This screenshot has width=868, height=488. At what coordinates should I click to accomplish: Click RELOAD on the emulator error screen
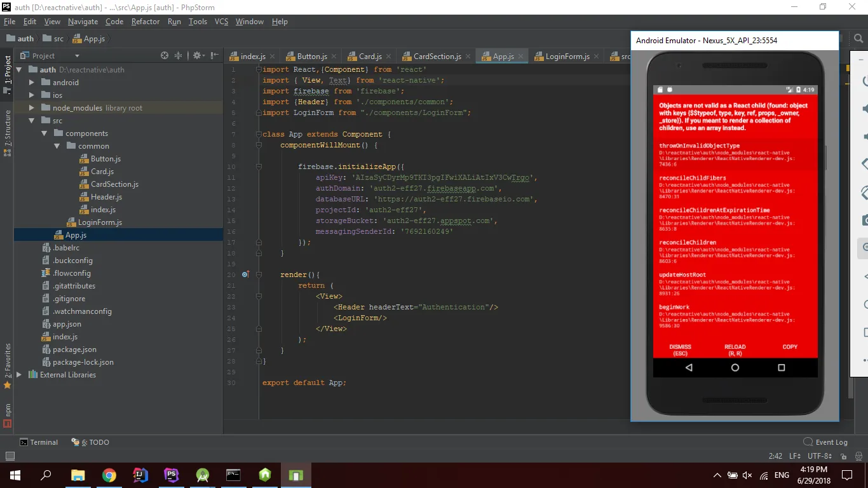pyautogui.click(x=735, y=349)
